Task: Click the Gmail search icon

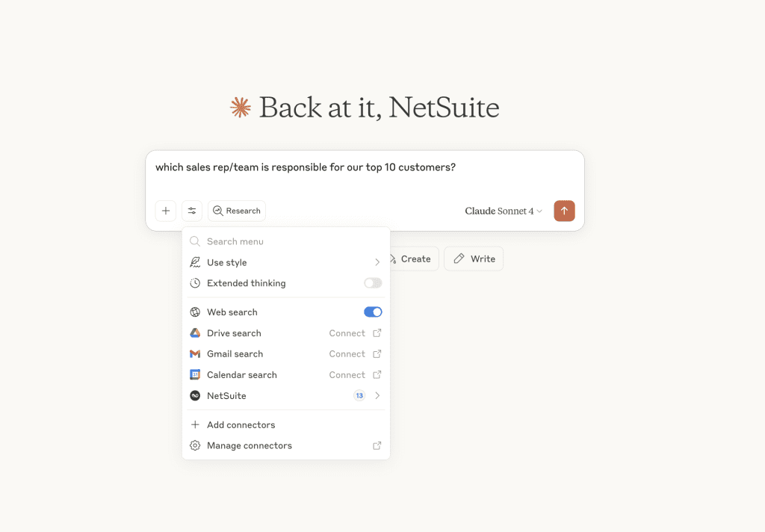Action: point(196,353)
